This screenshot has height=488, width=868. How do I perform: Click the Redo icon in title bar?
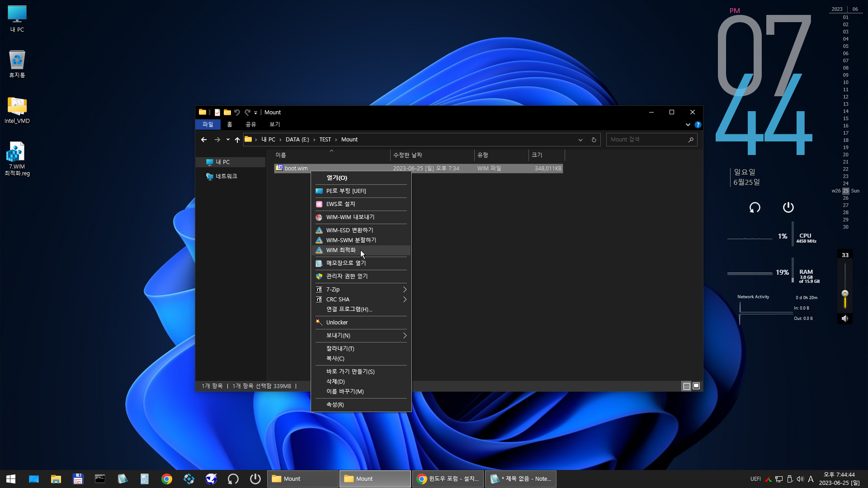tap(247, 113)
